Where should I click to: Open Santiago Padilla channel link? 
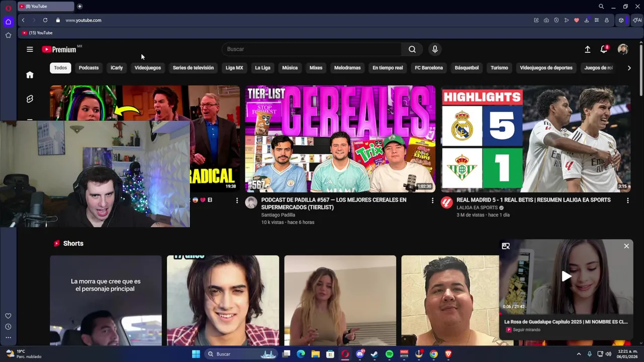(278, 215)
